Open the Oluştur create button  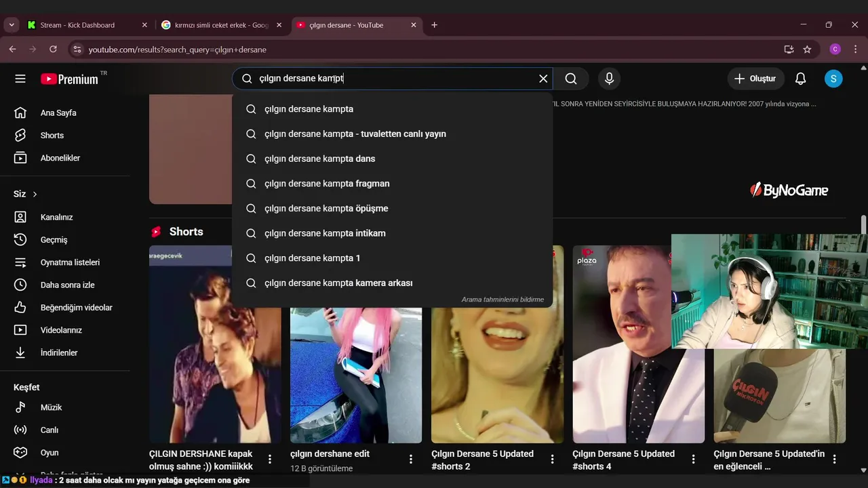[755, 79]
